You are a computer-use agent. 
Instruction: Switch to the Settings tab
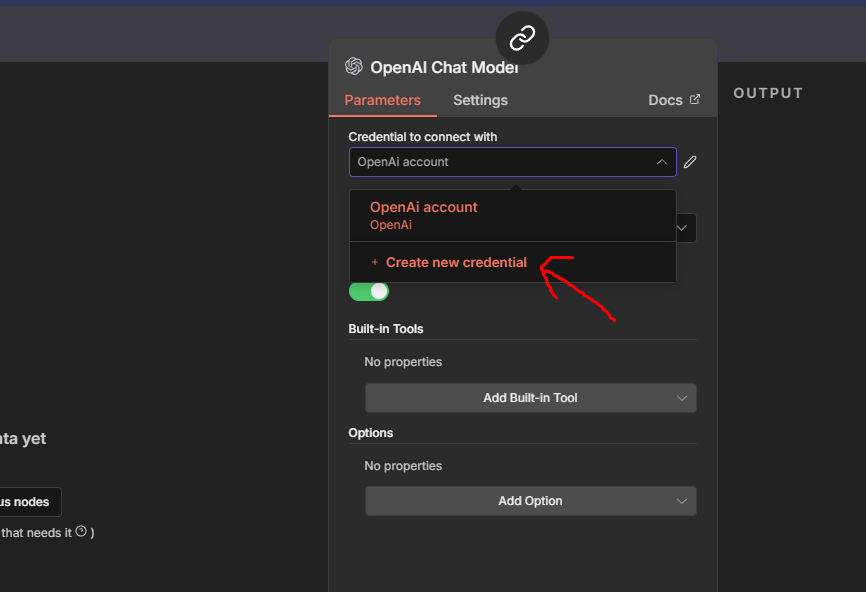[480, 100]
